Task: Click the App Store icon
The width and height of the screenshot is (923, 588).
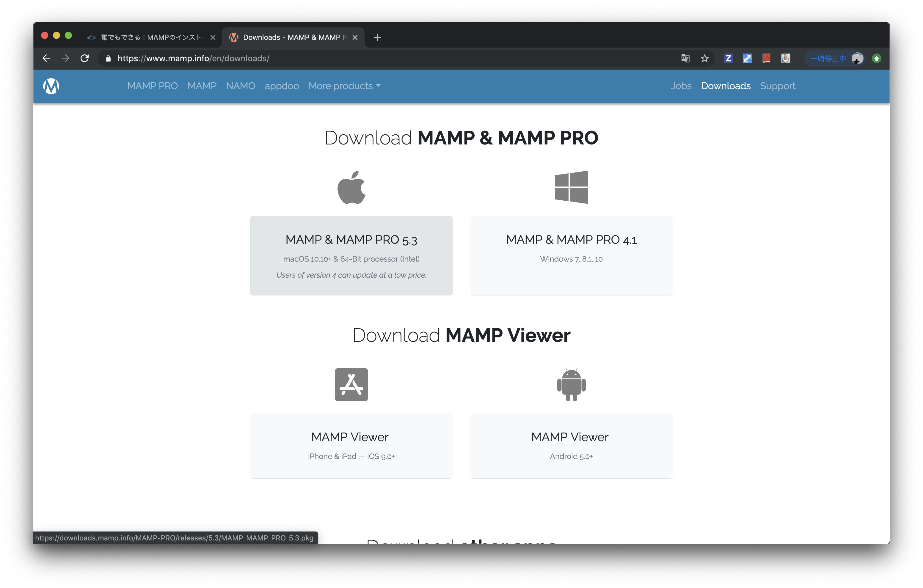Action: pos(351,384)
